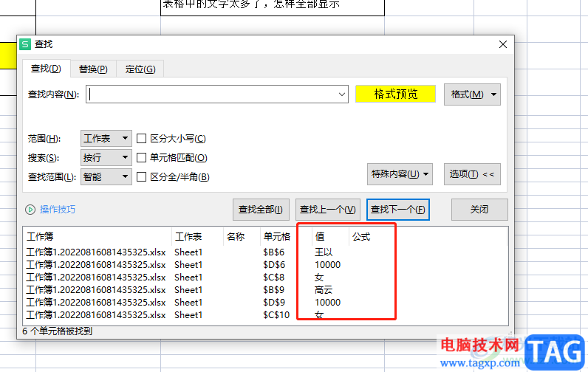Click the value 王以 in results
This screenshot has width=588, height=372.
(x=324, y=252)
